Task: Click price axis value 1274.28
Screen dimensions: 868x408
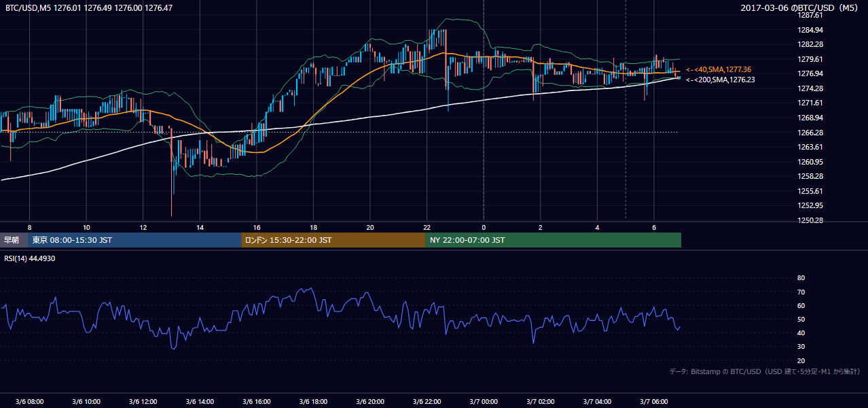Action: 810,88
